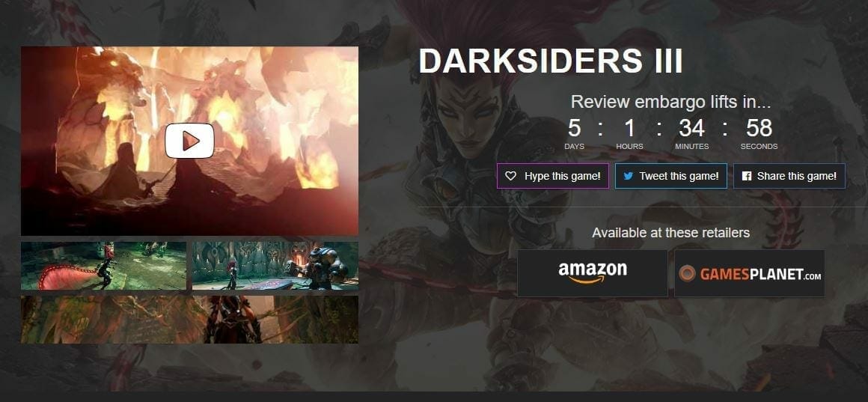Click the "Review embargo lifts in..." text
Screen dimensions: 868x402
(x=671, y=102)
